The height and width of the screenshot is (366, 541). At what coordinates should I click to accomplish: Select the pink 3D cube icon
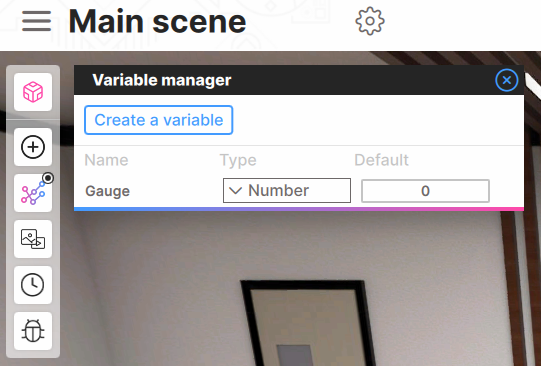[33, 92]
